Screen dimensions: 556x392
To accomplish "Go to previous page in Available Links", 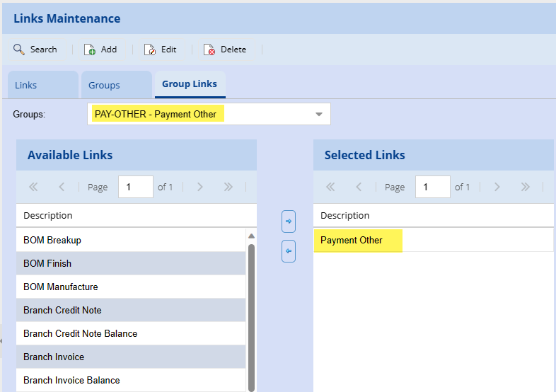I will (x=62, y=188).
